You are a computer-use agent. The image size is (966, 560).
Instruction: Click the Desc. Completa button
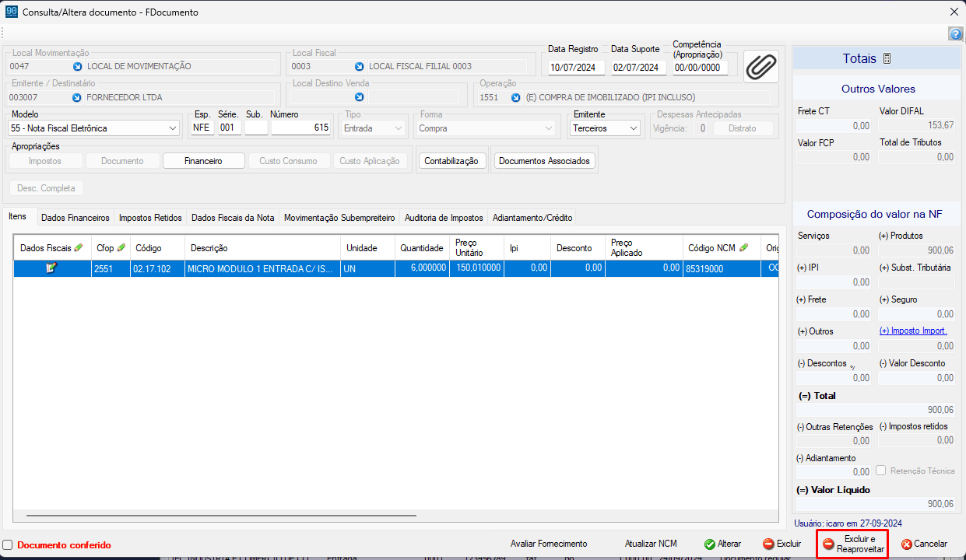point(46,188)
